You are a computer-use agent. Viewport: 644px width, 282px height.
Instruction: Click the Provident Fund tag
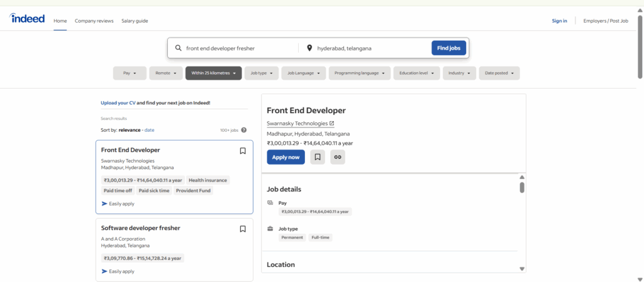[x=193, y=190]
